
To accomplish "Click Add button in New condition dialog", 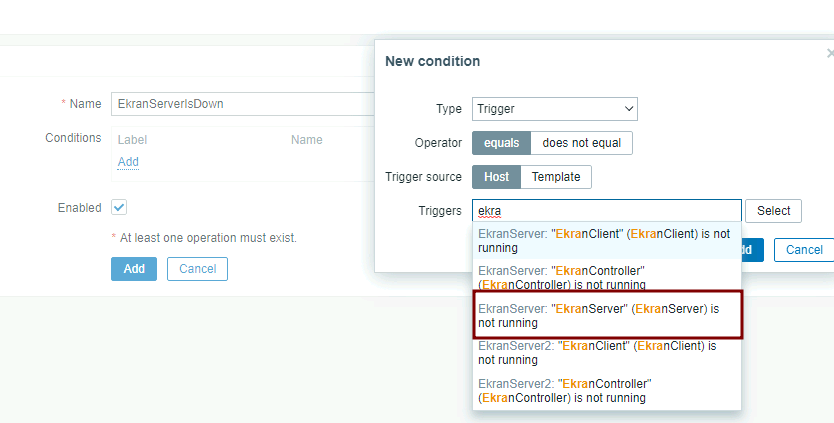I will point(752,250).
